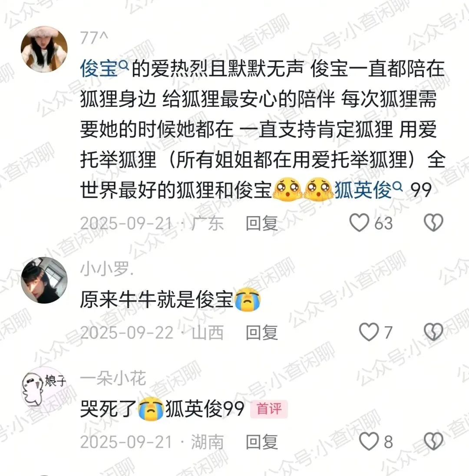Image resolution: width=469 pixels, height=476 pixels.
Task: Open 77^ user avatar
Action: [x=44, y=49]
